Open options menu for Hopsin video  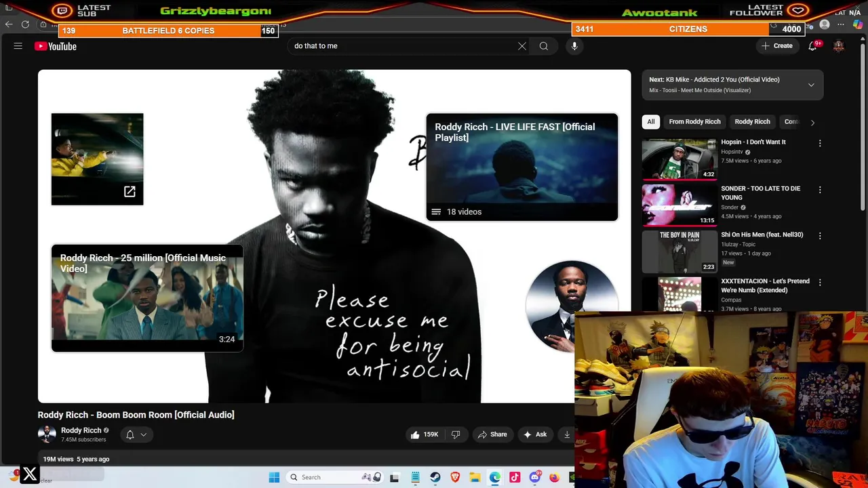pyautogui.click(x=820, y=144)
